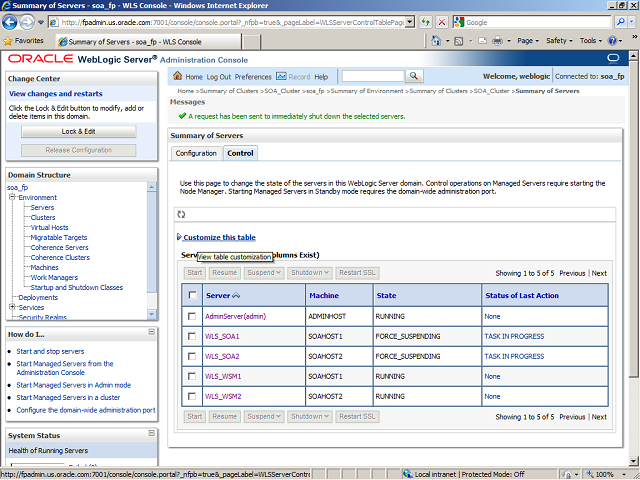640x480 pixels.
Task: Click the console search input field
Action: 372,77
